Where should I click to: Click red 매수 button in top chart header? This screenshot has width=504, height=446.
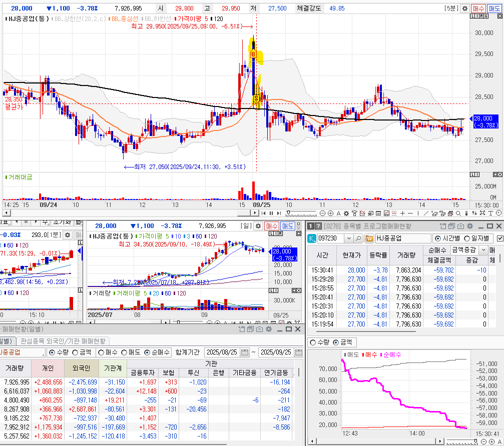click(478, 8)
